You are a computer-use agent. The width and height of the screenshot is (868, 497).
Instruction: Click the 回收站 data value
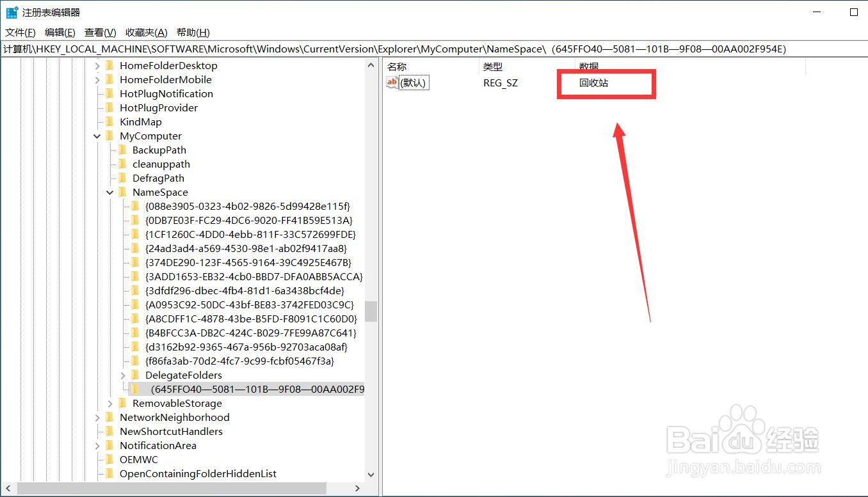point(593,83)
